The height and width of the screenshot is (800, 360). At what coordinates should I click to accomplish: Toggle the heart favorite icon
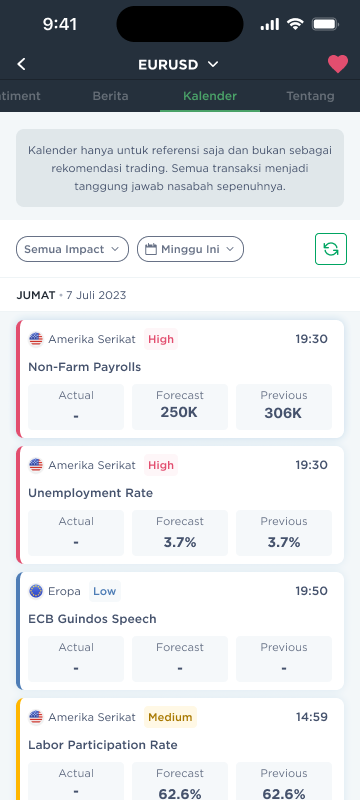(338, 64)
